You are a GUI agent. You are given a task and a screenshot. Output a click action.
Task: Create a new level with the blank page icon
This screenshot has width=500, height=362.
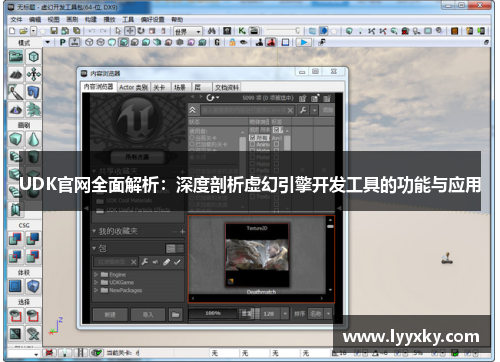pos(12,31)
